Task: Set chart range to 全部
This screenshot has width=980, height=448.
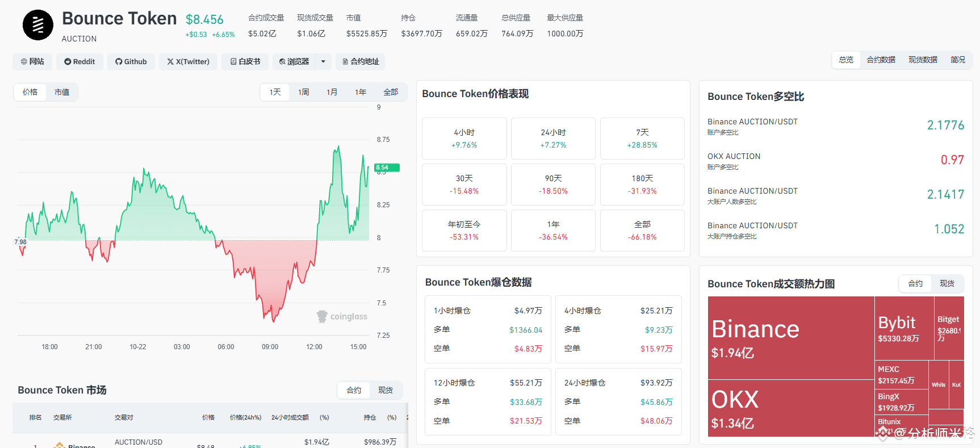Action: click(x=391, y=92)
